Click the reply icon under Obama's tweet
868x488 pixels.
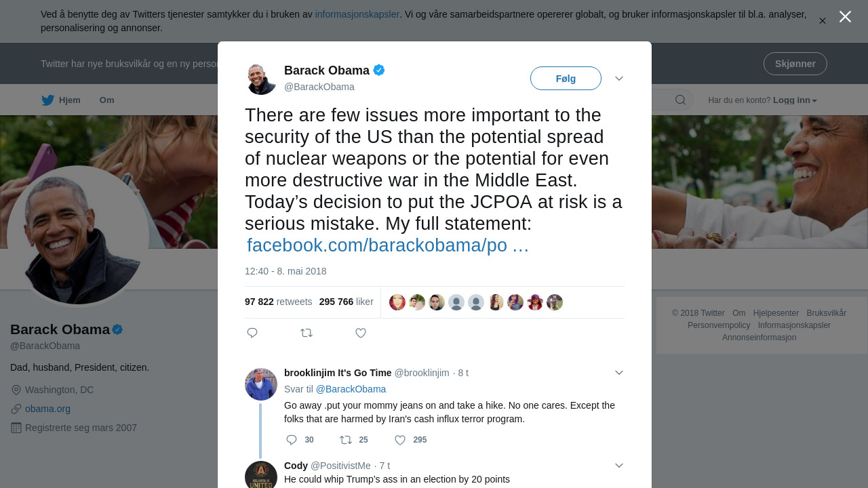tap(252, 333)
